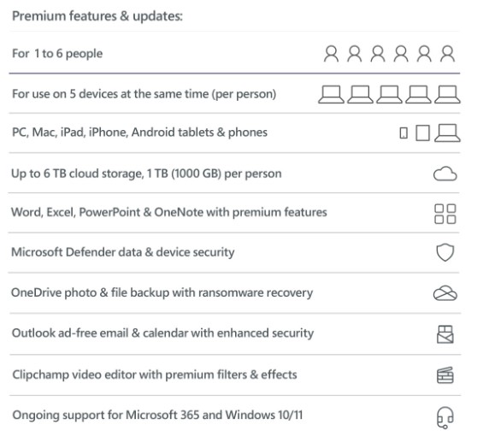
Task: Click the support headset icon
Action: (445, 417)
